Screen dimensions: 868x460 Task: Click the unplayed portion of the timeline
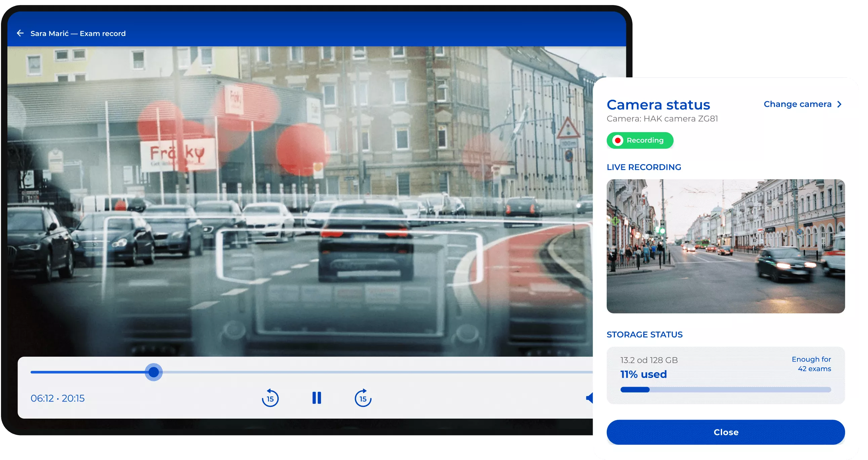371,372
